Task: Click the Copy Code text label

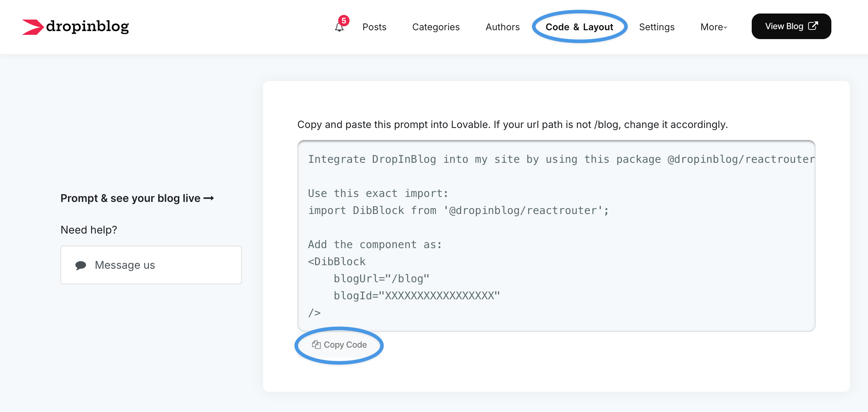Action: 345,345
